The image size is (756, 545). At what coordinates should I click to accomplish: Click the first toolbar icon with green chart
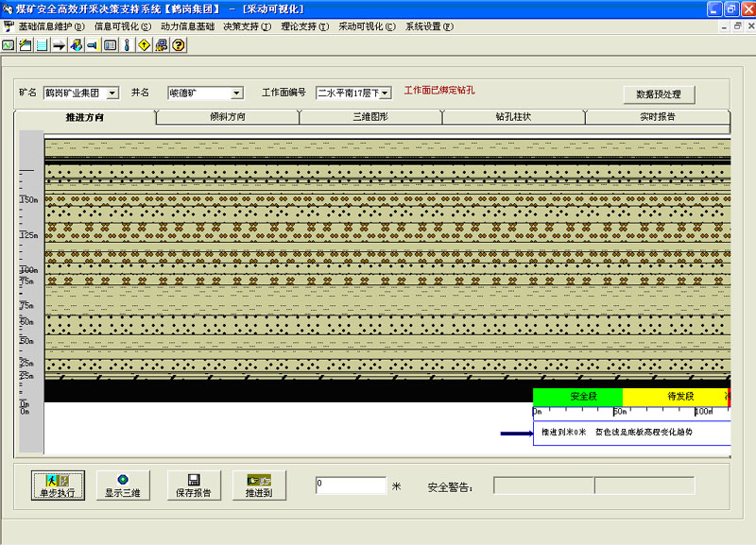pyautogui.click(x=9, y=44)
